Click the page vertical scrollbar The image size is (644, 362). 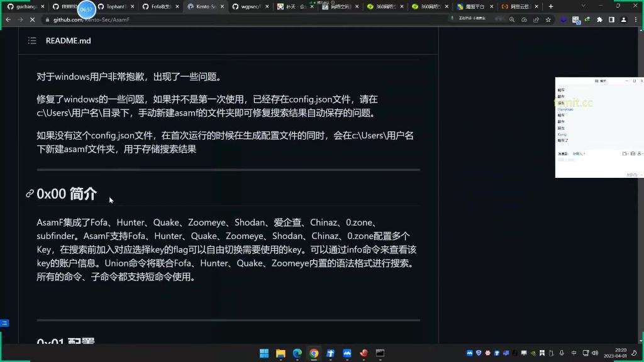[x=641, y=185]
